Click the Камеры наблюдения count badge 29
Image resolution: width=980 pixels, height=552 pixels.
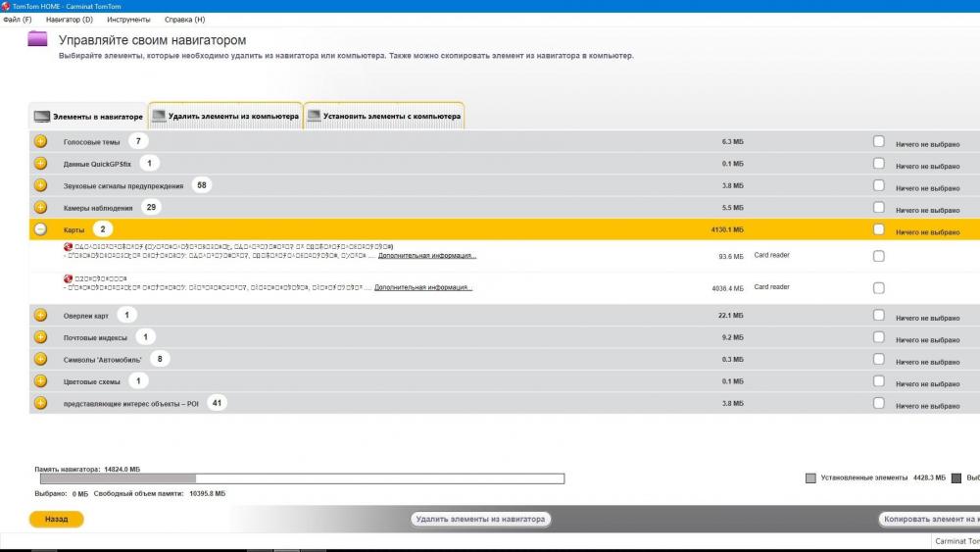pyautogui.click(x=151, y=207)
